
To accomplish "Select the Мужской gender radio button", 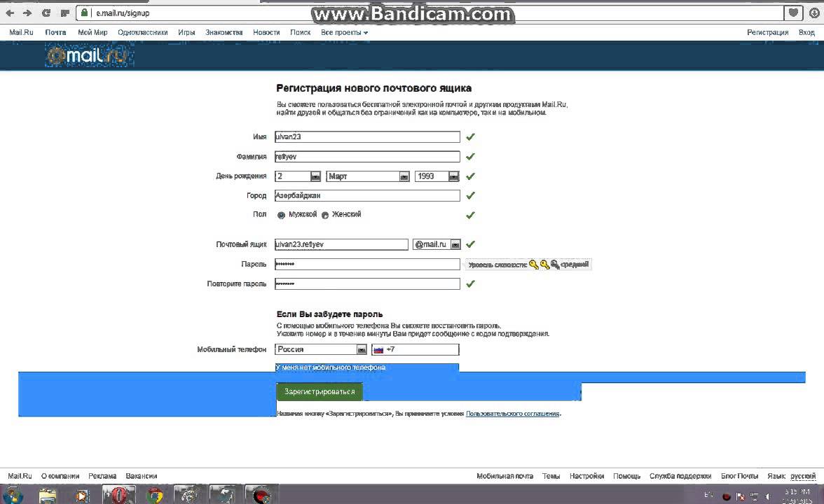I will pos(281,216).
